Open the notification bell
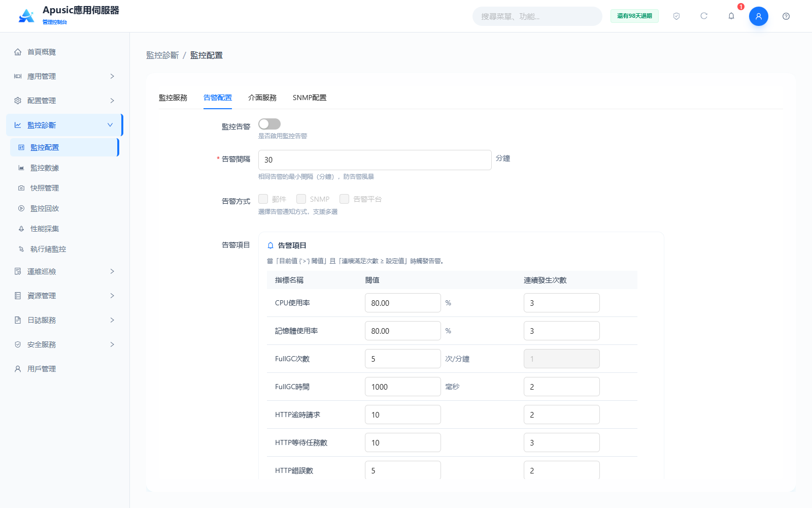Screen dimensions: 812x508 (731, 16)
